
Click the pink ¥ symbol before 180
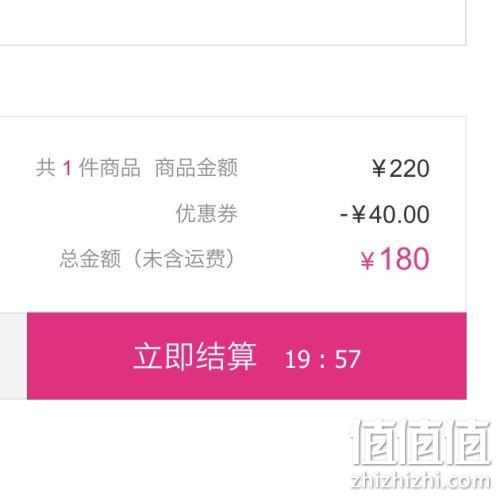click(x=368, y=261)
